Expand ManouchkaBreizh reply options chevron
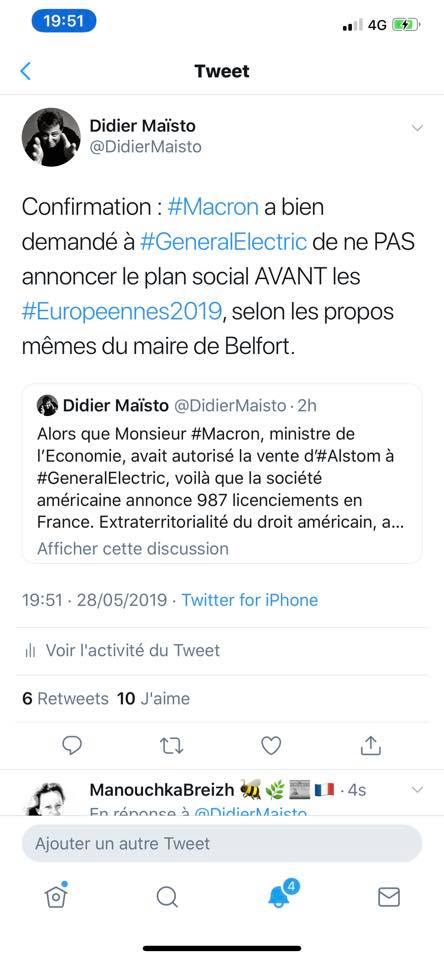The image size is (444, 960). pyautogui.click(x=417, y=790)
